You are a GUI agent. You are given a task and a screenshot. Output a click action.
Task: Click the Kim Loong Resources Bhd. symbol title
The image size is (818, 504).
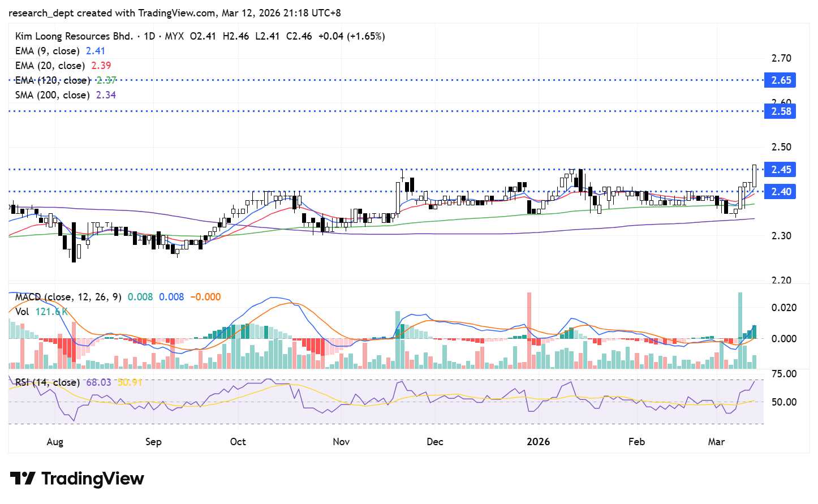(74, 36)
